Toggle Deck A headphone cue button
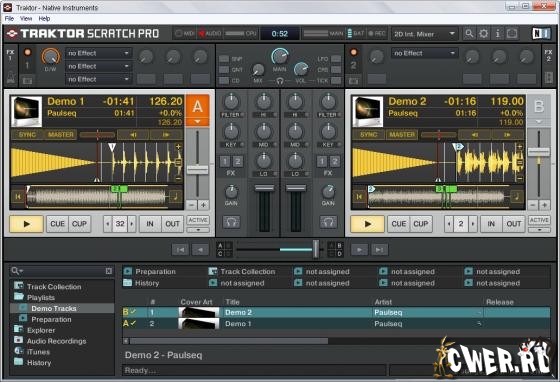This screenshot has width=560, height=382. (x=231, y=222)
